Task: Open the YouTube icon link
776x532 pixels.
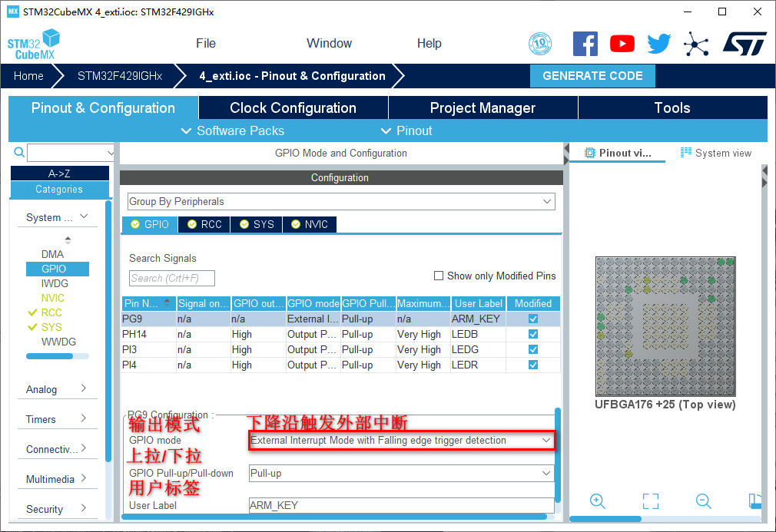Action: coord(622,44)
